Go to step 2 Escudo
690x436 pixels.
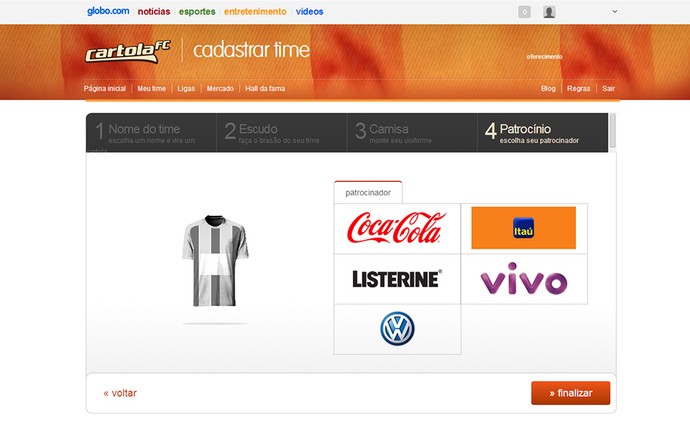(x=280, y=132)
